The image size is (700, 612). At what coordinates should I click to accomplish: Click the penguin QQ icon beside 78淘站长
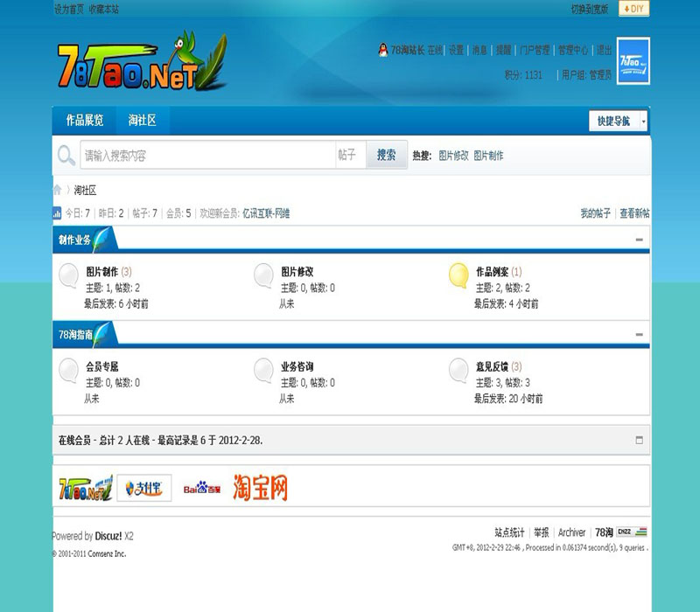tap(383, 50)
